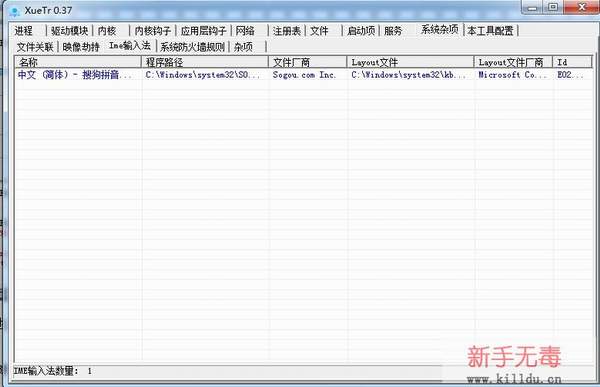The width and height of the screenshot is (600, 387).
Task: Close the XueTr window
Action: [x=582, y=7]
